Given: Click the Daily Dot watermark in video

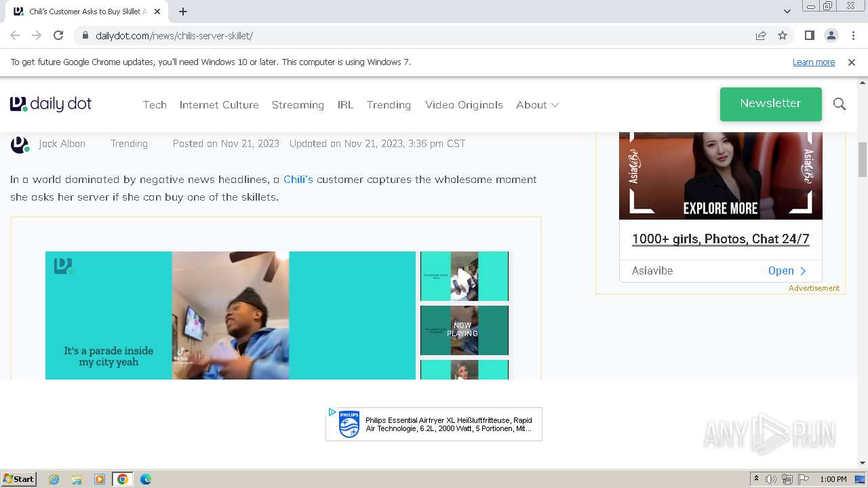Looking at the screenshot, I should pyautogui.click(x=63, y=266).
